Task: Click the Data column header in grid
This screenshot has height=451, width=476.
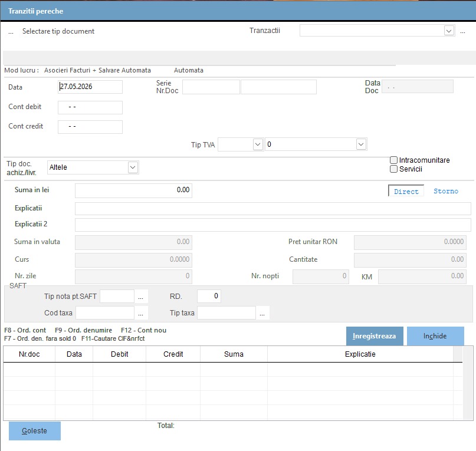Action: click(x=74, y=354)
